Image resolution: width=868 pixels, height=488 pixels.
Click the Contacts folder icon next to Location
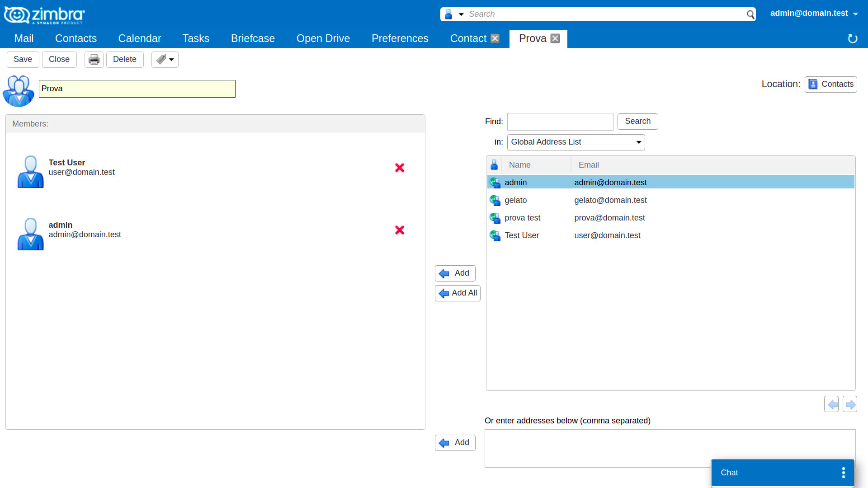(x=813, y=84)
